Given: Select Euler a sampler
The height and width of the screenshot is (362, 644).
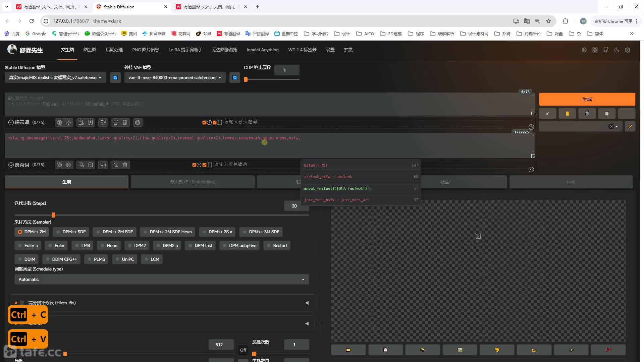Looking at the screenshot, I should (28, 246).
